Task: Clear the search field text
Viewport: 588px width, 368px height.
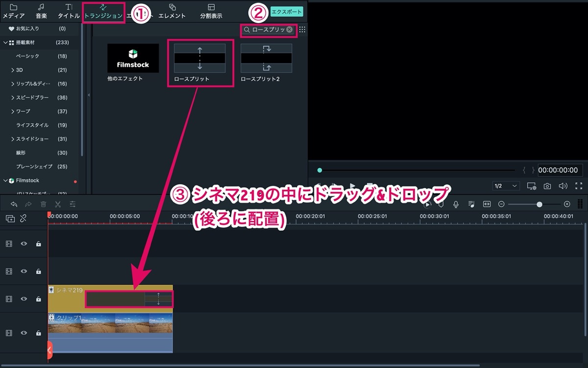Action: [290, 29]
